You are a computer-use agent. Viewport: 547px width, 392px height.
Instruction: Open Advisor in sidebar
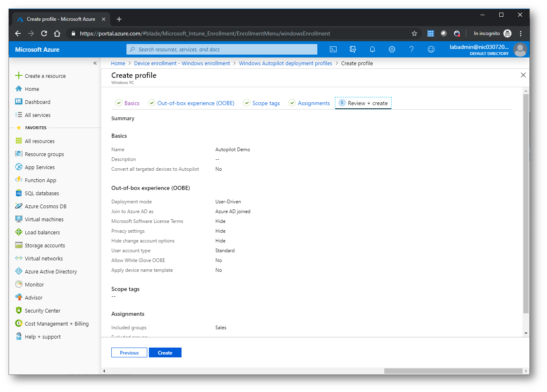pos(33,297)
